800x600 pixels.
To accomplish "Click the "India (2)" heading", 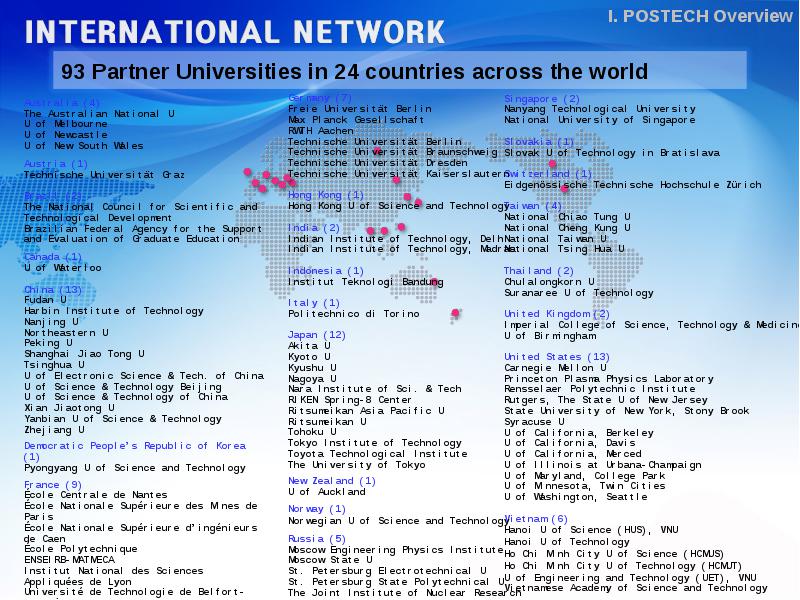I will tap(314, 228).
